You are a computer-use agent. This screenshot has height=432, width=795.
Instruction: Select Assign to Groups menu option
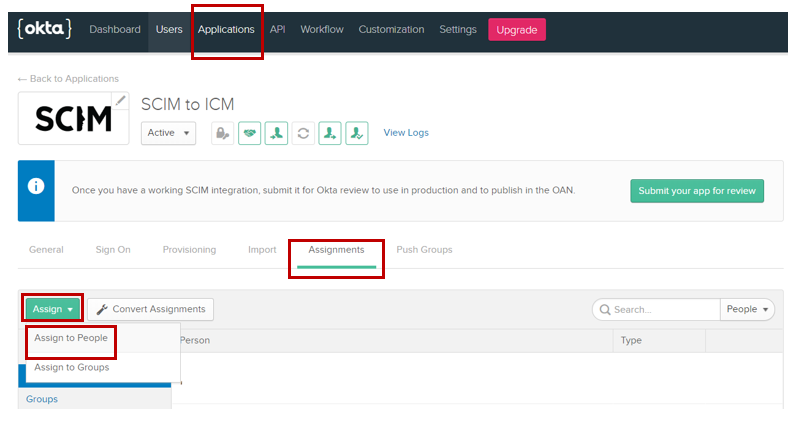coord(71,367)
